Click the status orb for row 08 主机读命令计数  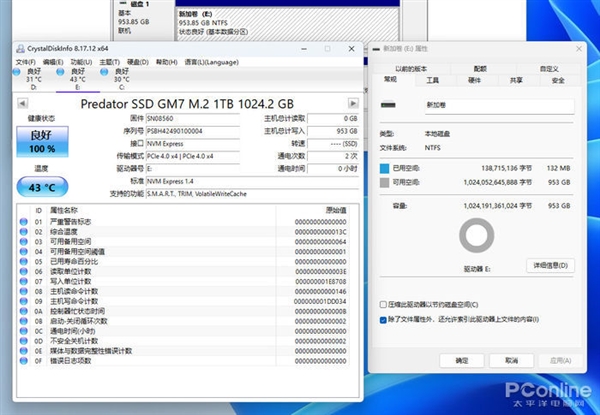24,291
